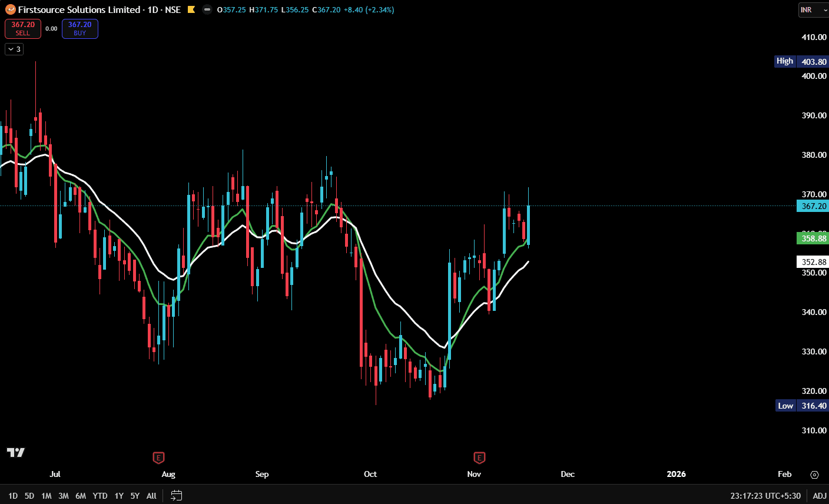Select the 3M date range
The image size is (829, 504).
[x=64, y=496]
